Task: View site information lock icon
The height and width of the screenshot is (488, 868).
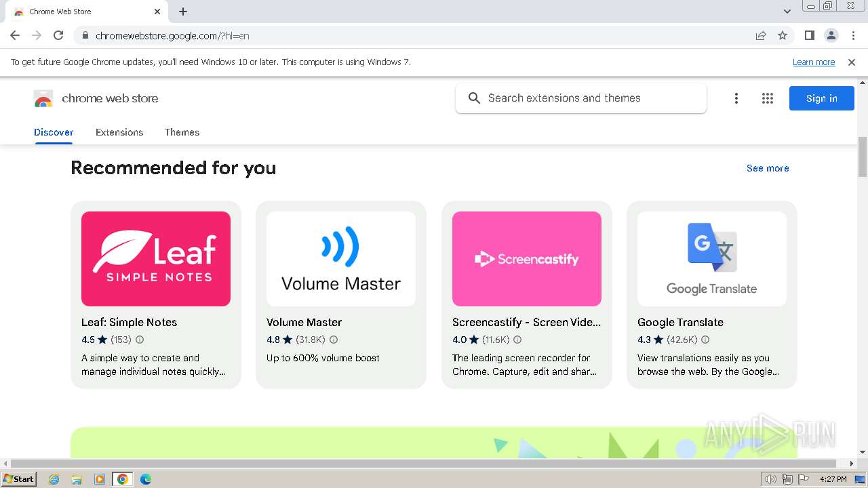Action: point(85,35)
